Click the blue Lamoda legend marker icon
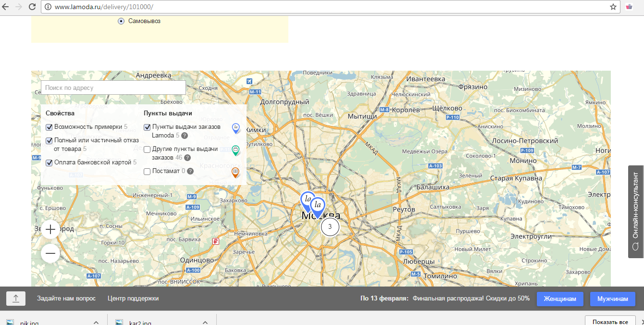 tap(235, 128)
